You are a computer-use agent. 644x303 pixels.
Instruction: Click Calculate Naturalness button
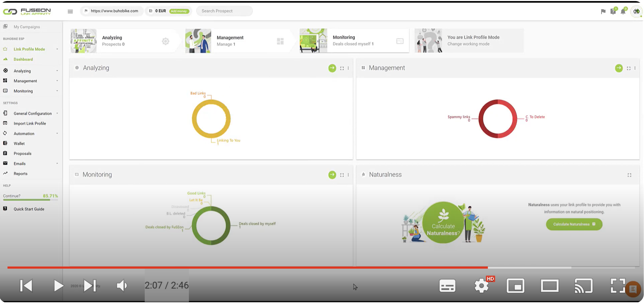[x=574, y=224]
